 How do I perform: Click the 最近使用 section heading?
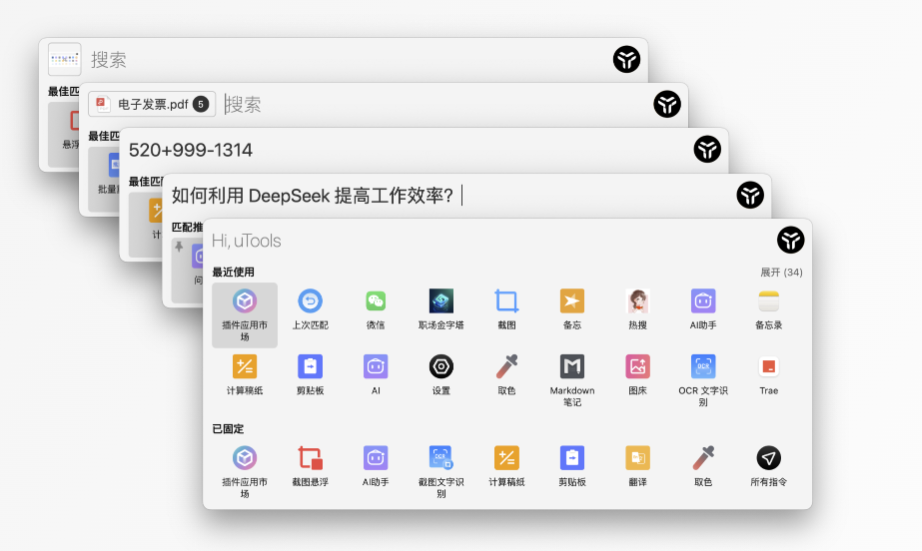click(x=233, y=272)
